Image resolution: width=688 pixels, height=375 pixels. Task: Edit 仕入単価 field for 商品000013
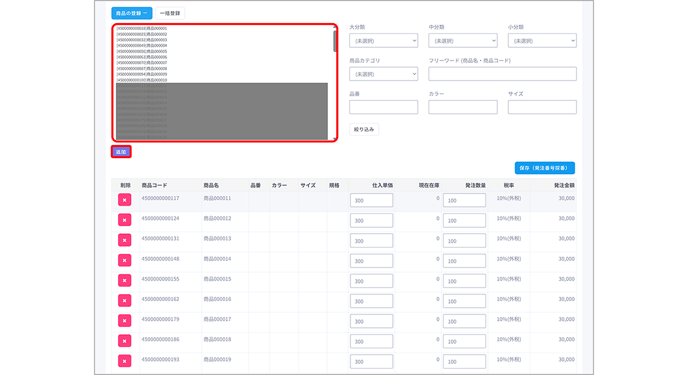point(371,241)
